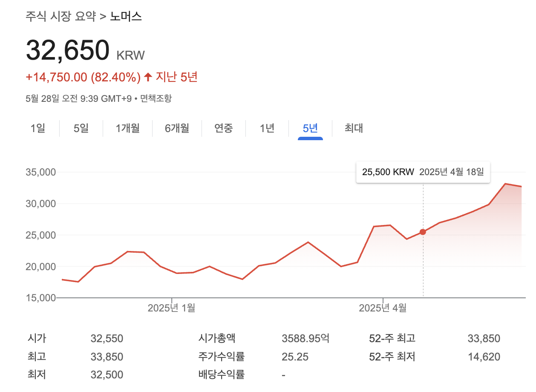Open the 주식 시장 요약 breadcrumb link
The height and width of the screenshot is (392, 536).
point(61,17)
